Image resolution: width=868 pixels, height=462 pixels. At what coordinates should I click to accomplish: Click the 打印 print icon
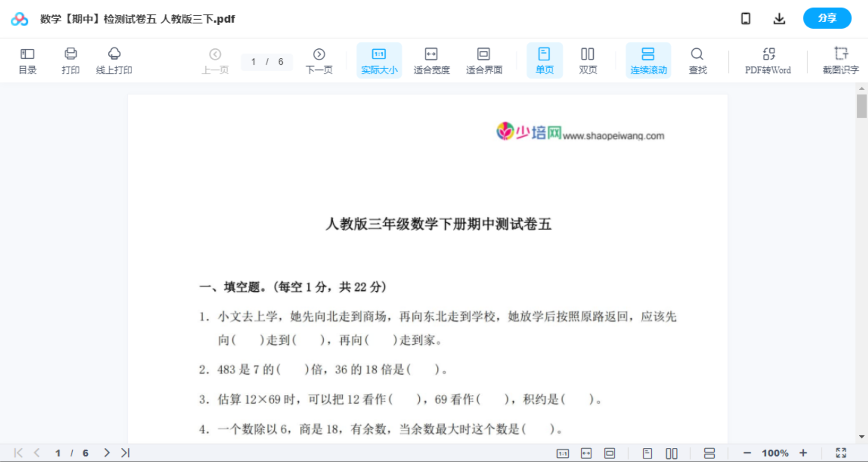[x=70, y=60]
